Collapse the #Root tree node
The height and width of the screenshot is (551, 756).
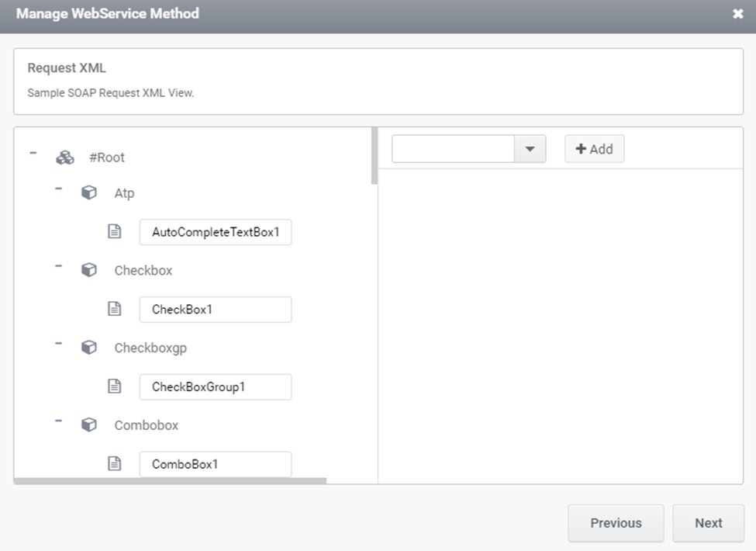(x=33, y=153)
